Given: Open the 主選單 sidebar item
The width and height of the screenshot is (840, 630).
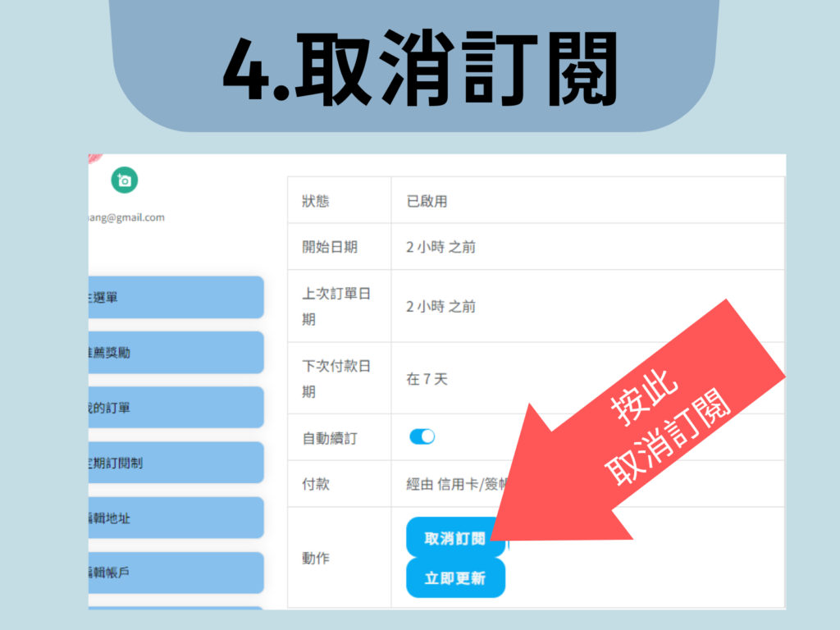Looking at the screenshot, I should 176,297.
